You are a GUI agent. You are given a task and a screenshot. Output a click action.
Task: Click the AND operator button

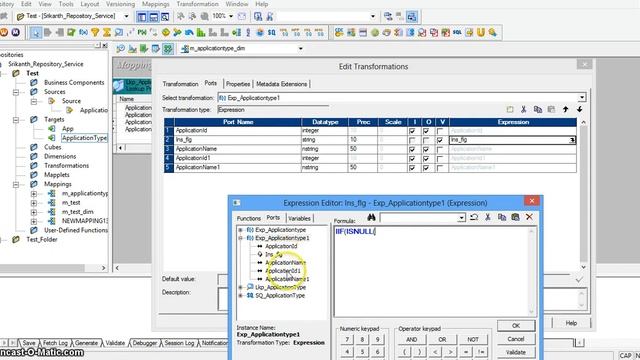411,340
